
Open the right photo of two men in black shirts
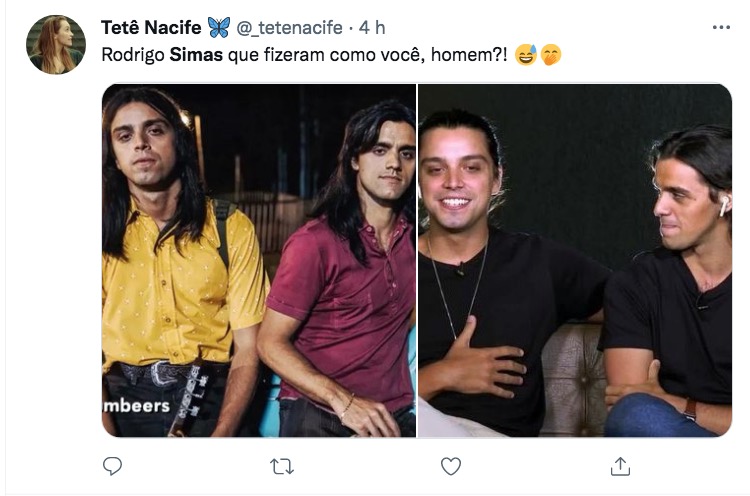(575, 260)
